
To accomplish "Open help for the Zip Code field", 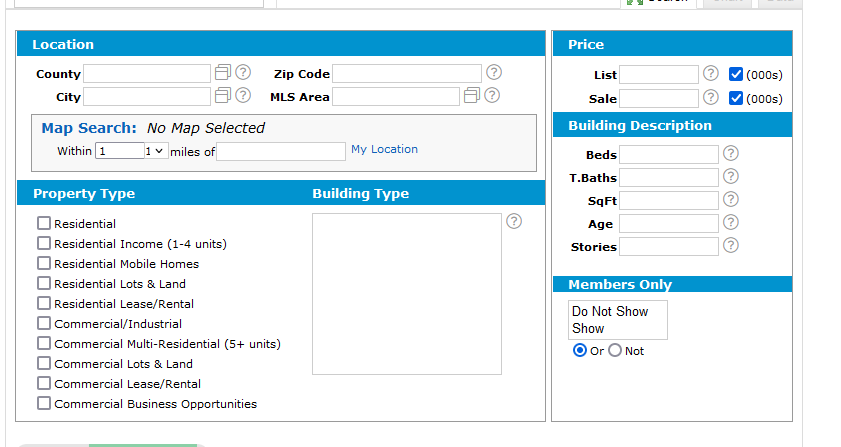I will 494,72.
